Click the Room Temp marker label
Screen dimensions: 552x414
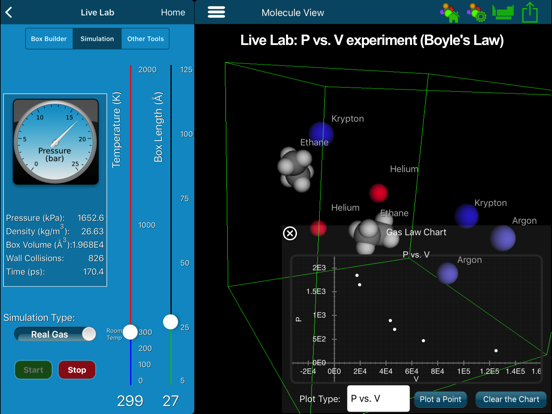pyautogui.click(x=114, y=334)
